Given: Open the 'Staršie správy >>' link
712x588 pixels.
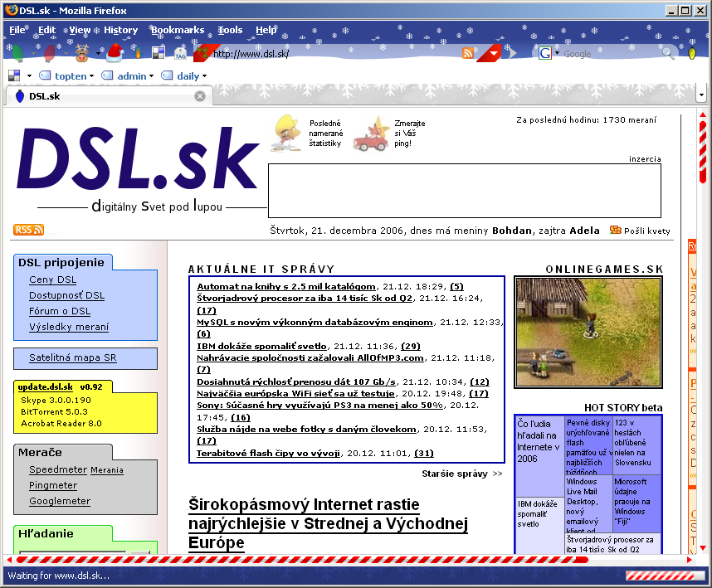Looking at the screenshot, I should click(x=461, y=474).
